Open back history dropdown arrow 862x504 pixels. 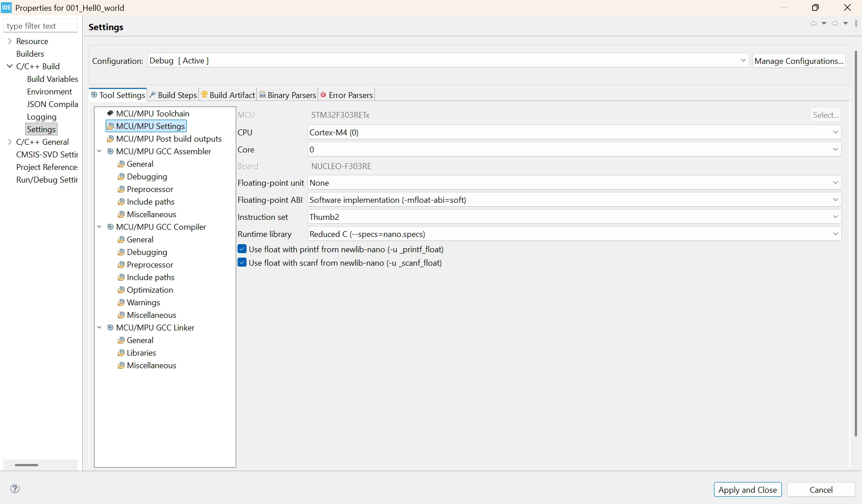(x=824, y=23)
